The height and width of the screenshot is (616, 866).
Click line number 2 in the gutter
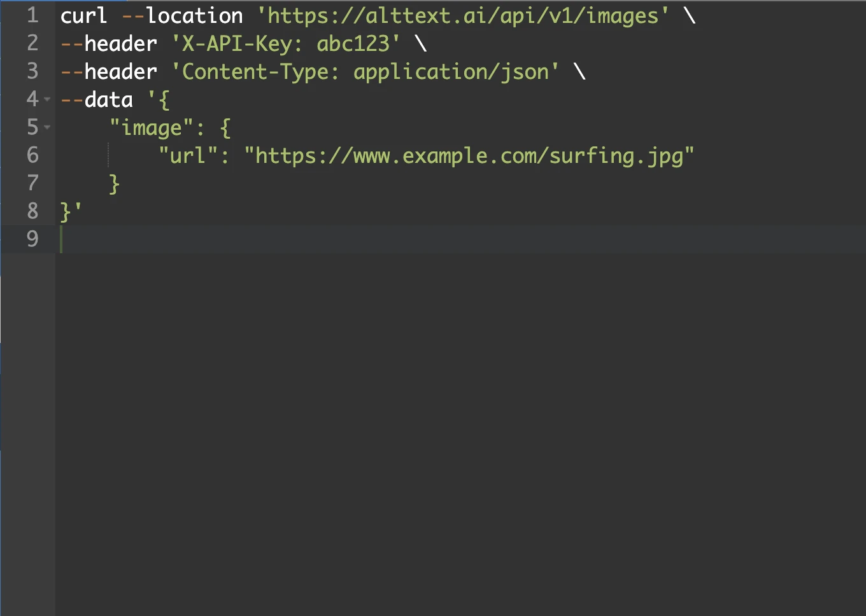click(32, 43)
